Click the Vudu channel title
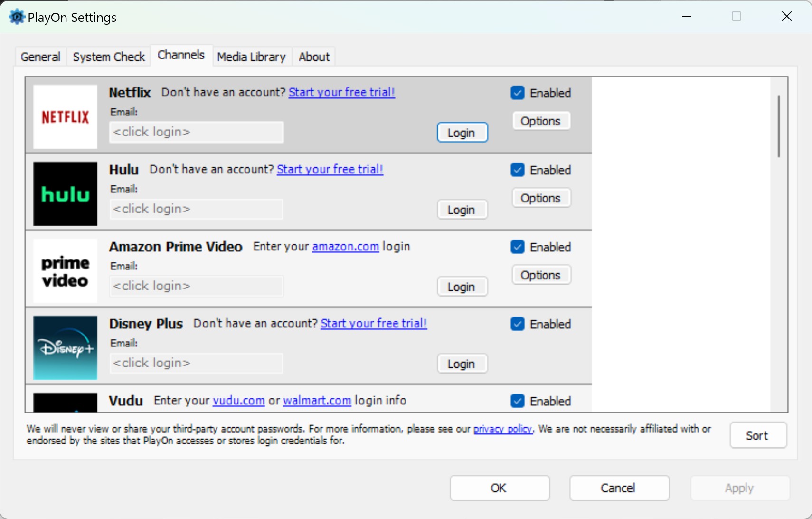 tap(126, 400)
